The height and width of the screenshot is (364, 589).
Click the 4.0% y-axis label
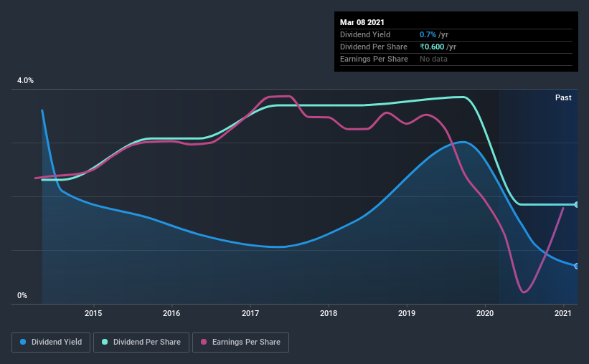coord(25,80)
